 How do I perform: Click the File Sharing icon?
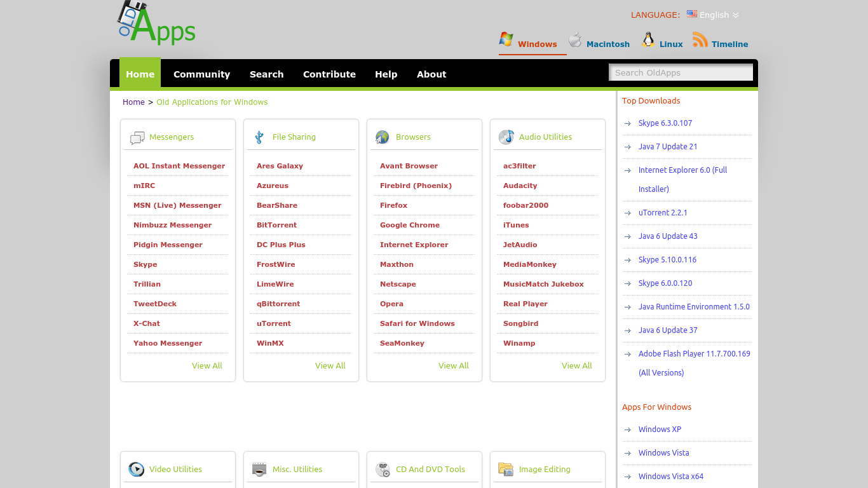pos(259,137)
